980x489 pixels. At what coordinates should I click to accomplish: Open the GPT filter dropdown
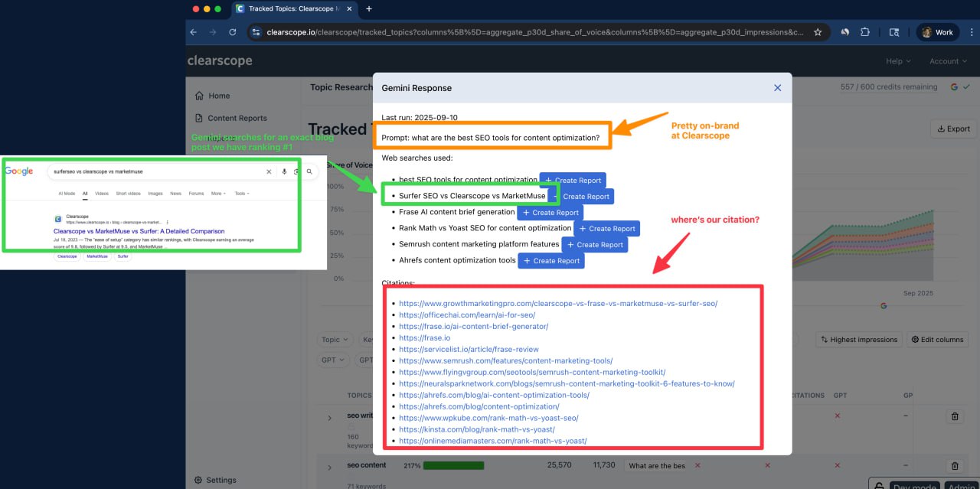pyautogui.click(x=332, y=360)
